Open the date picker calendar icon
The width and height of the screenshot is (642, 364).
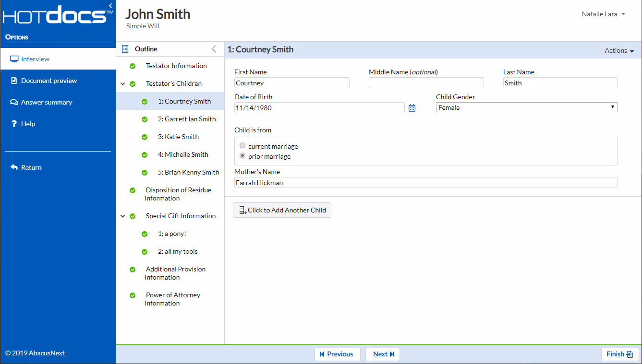412,108
